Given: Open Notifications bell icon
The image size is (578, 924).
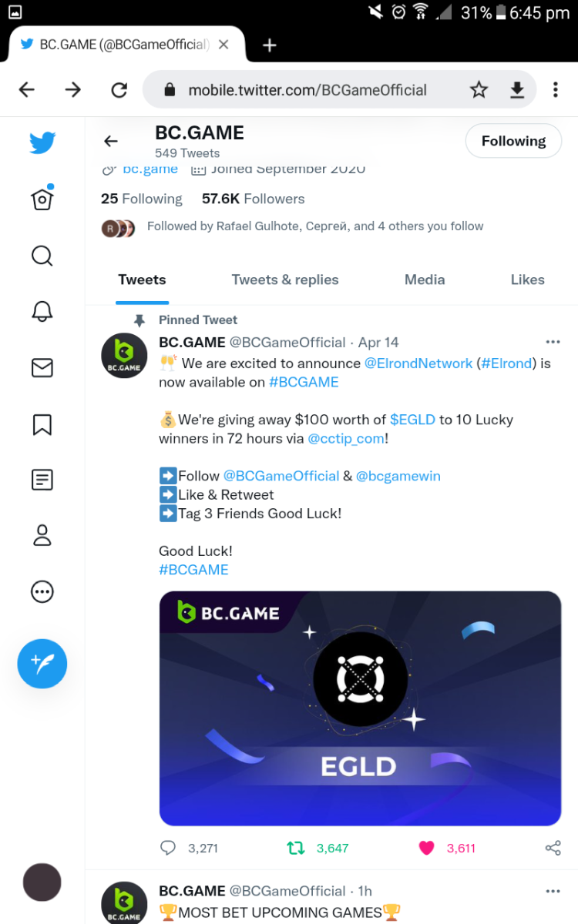Looking at the screenshot, I should tap(42, 311).
